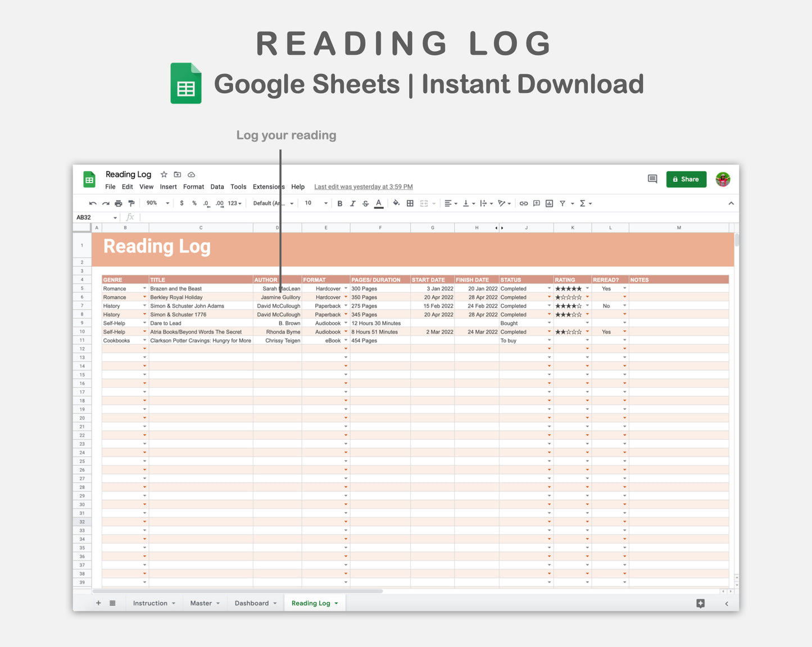Click the create filter icon

click(x=562, y=203)
